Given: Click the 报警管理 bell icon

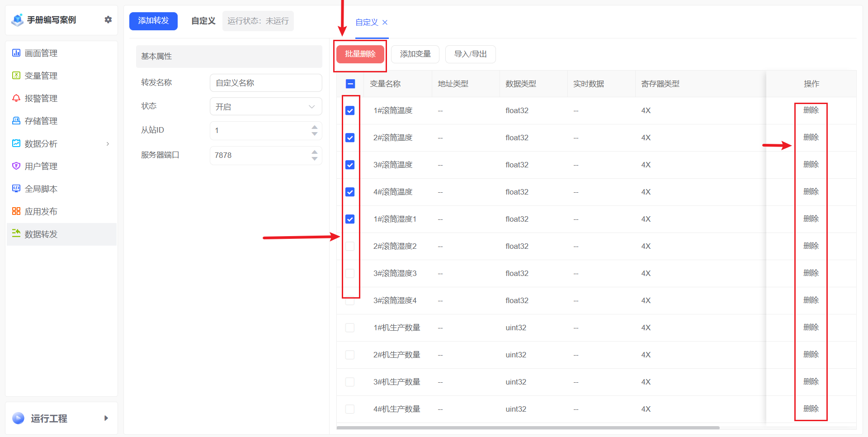Looking at the screenshot, I should pos(16,98).
